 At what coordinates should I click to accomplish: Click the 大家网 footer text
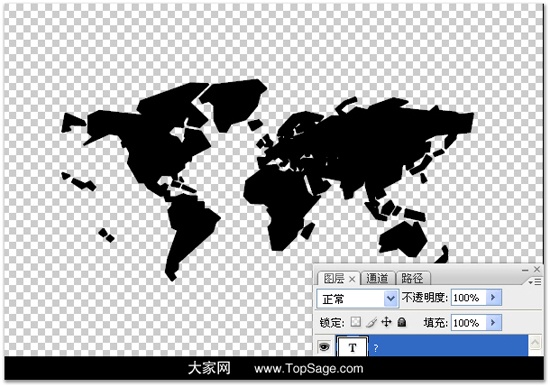[209, 368]
